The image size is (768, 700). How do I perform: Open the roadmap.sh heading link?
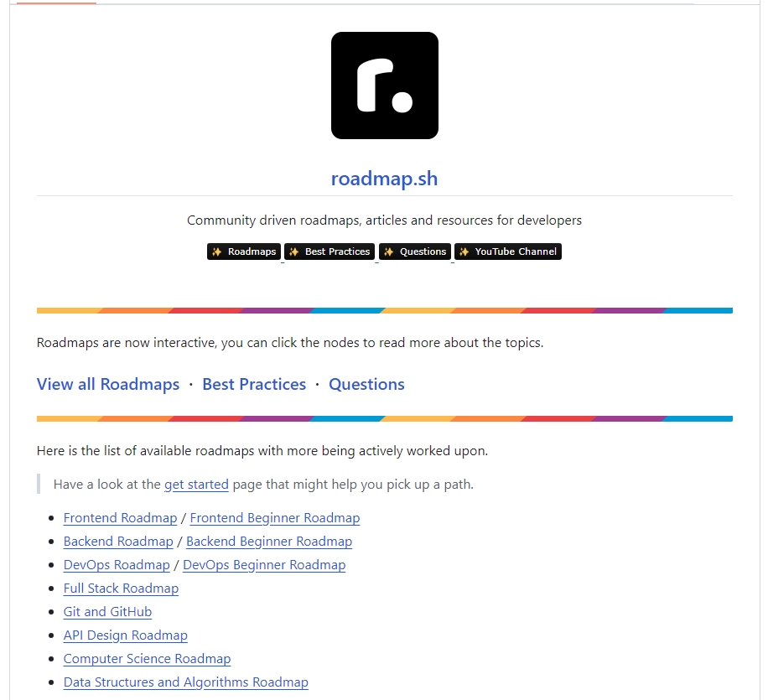pos(385,179)
